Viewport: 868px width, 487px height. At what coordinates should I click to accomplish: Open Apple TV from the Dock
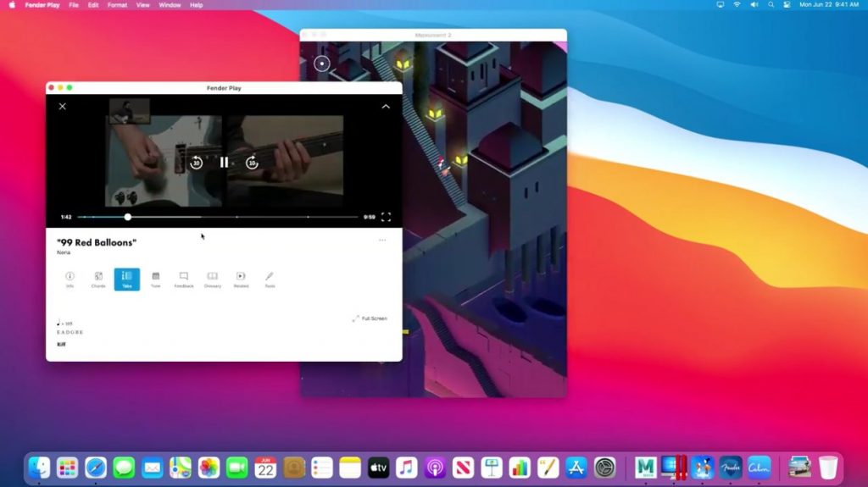click(379, 468)
